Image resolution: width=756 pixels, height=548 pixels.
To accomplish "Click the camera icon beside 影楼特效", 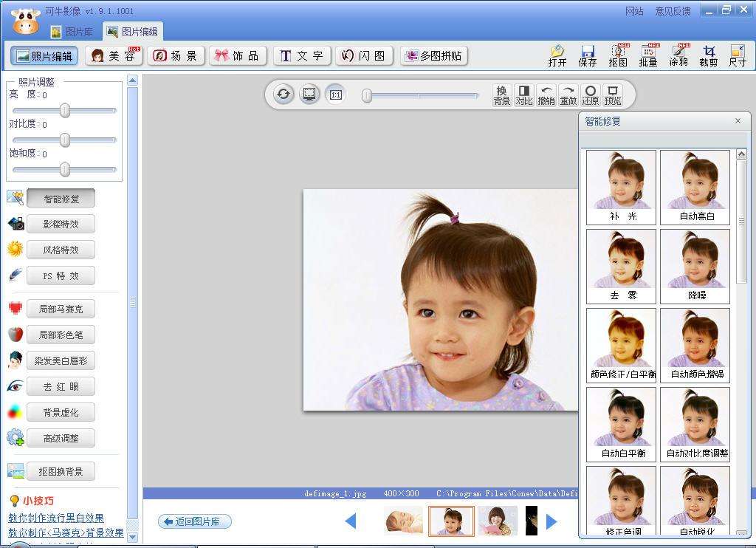I will click(16, 223).
